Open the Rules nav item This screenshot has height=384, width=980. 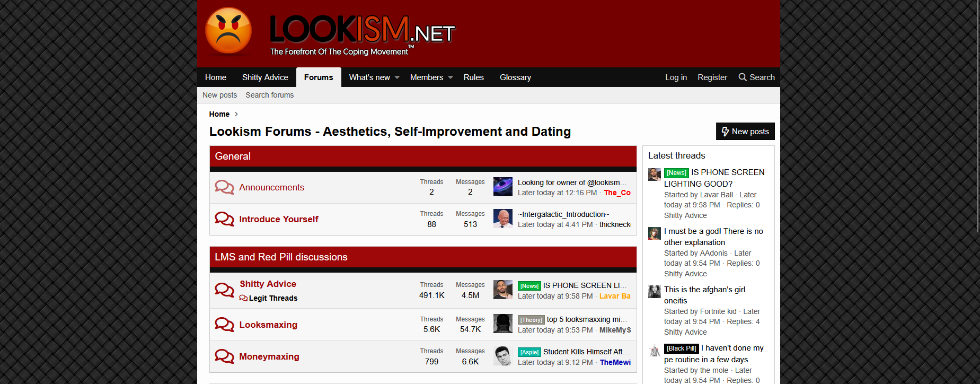tap(474, 77)
